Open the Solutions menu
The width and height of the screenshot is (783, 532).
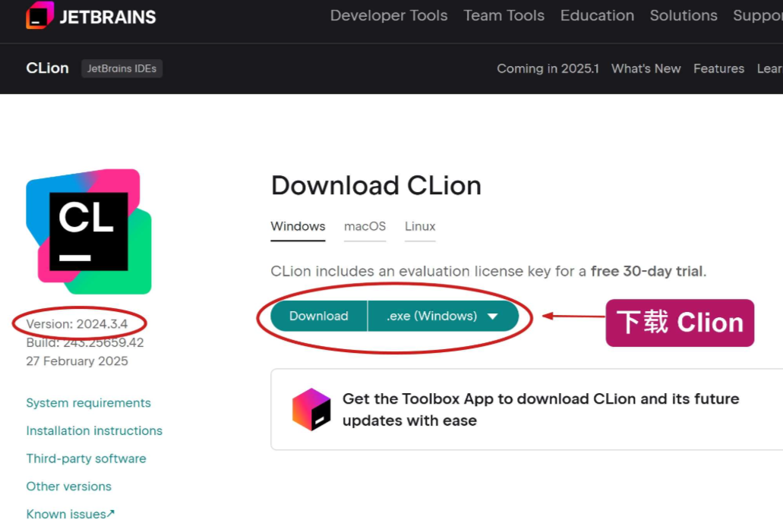click(684, 15)
